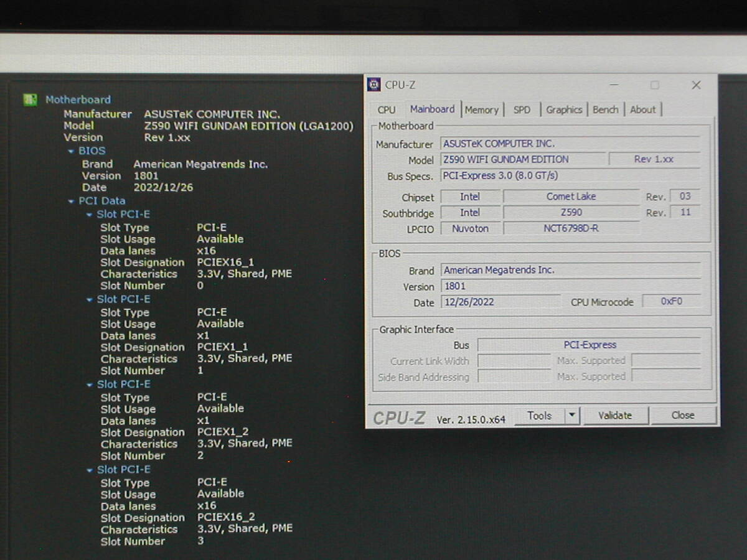Select the Bus Specs PCI-Express 3.0 field
The height and width of the screenshot is (560, 747).
tap(570, 176)
